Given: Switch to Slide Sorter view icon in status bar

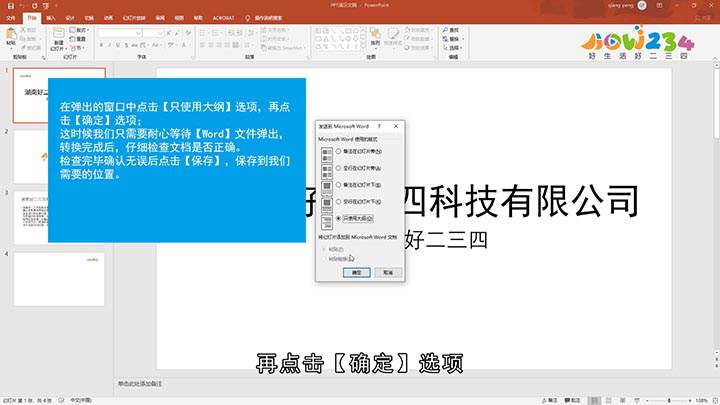Looking at the screenshot, I should (608, 400).
